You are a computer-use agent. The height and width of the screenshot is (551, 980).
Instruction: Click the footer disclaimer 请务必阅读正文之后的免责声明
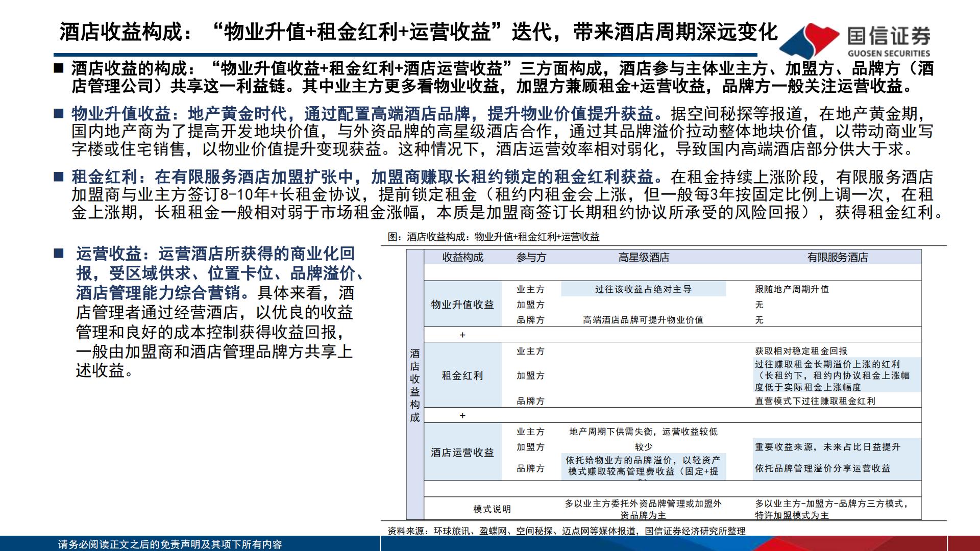click(170, 544)
